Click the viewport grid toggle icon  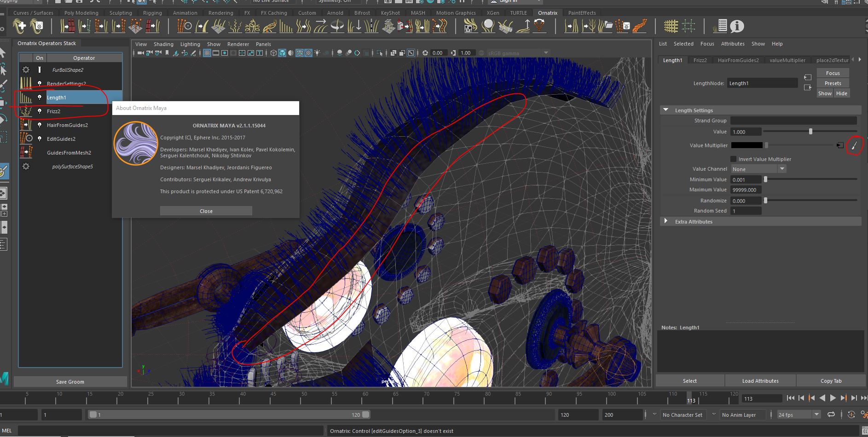(207, 53)
